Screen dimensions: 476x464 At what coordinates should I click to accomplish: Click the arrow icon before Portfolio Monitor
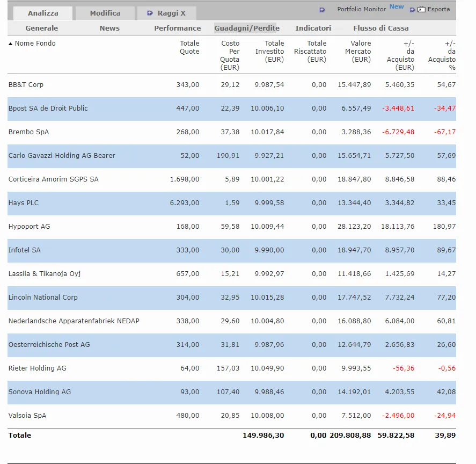pos(322,10)
